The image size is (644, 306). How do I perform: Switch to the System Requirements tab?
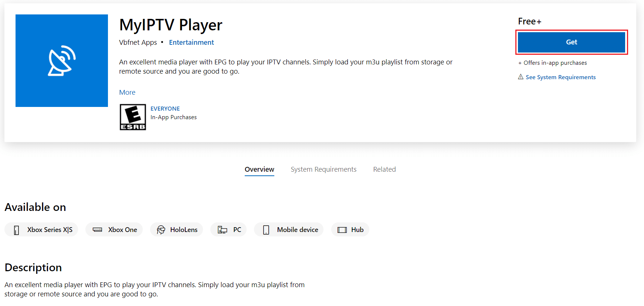coord(323,169)
